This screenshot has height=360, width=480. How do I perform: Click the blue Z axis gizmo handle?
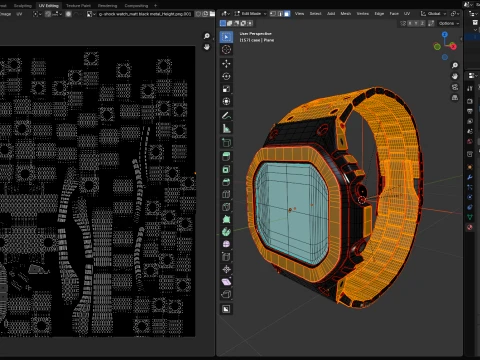tap(445, 34)
